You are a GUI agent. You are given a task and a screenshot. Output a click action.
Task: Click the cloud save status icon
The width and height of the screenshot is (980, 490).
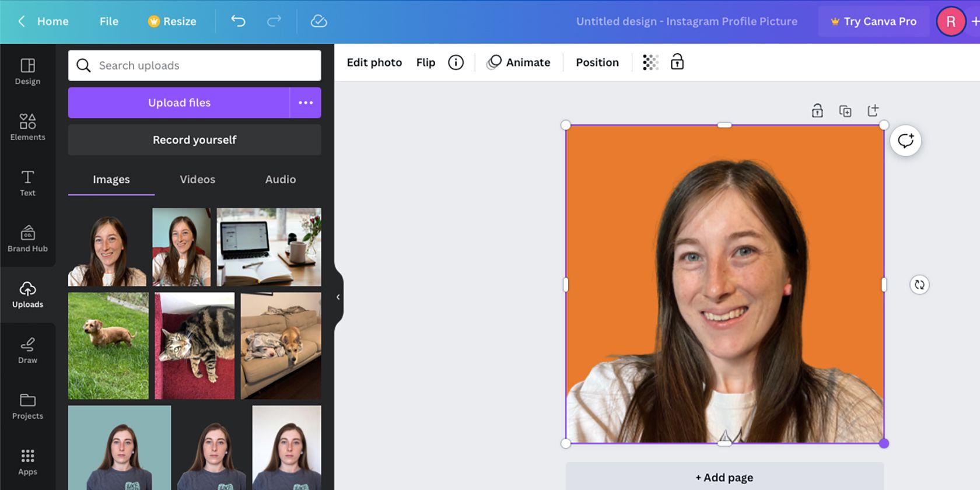tap(318, 22)
